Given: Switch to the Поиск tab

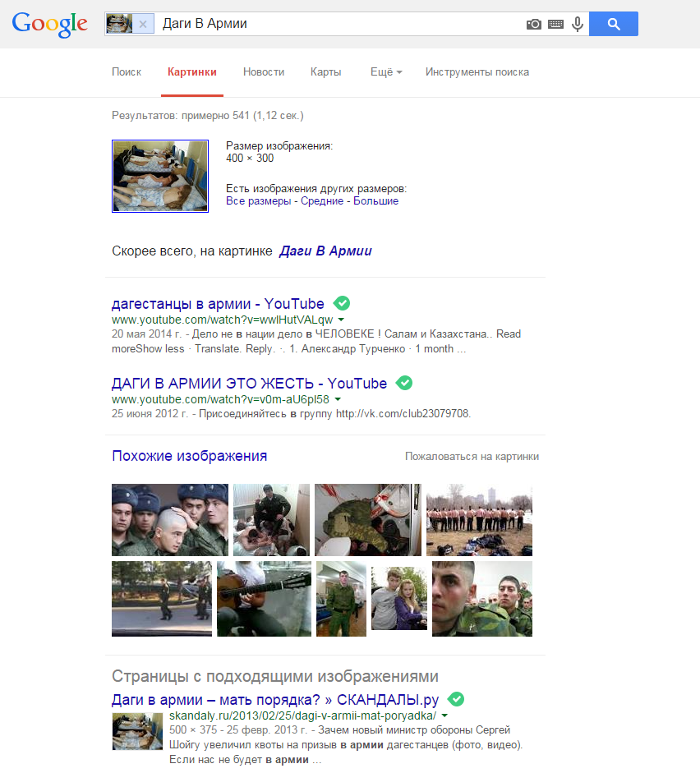Looking at the screenshot, I should [x=127, y=72].
